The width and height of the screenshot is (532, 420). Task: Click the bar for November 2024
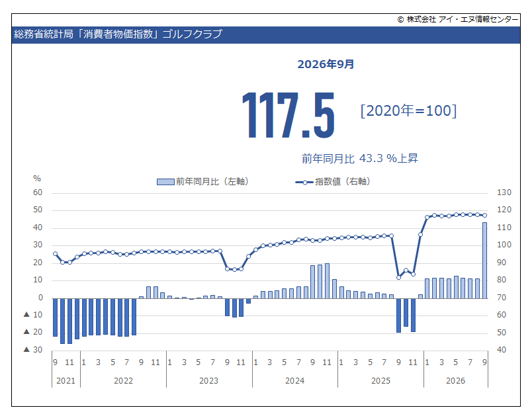pos(327,281)
